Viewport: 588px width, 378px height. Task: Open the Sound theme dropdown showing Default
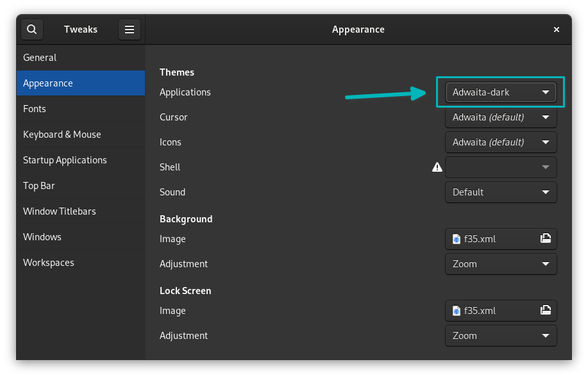click(x=500, y=192)
